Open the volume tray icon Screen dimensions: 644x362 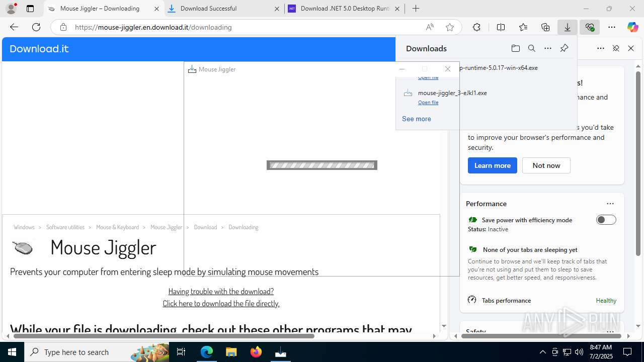579,352
